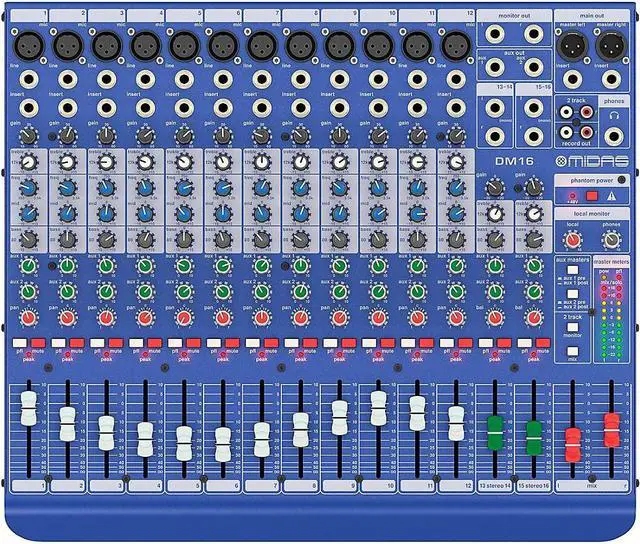Click the channel 4 mid knob
640x544 pixels.
(145, 213)
